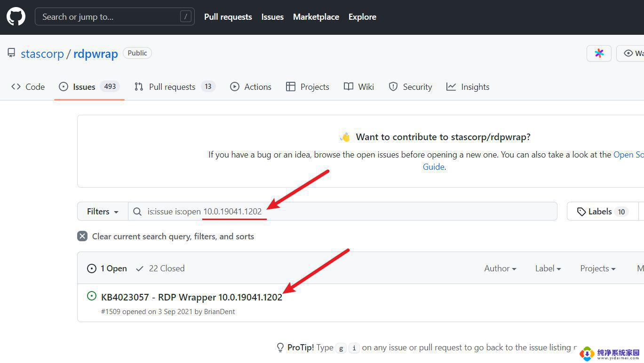
Task: Open the stascorp owner profile
Action: pos(42,54)
